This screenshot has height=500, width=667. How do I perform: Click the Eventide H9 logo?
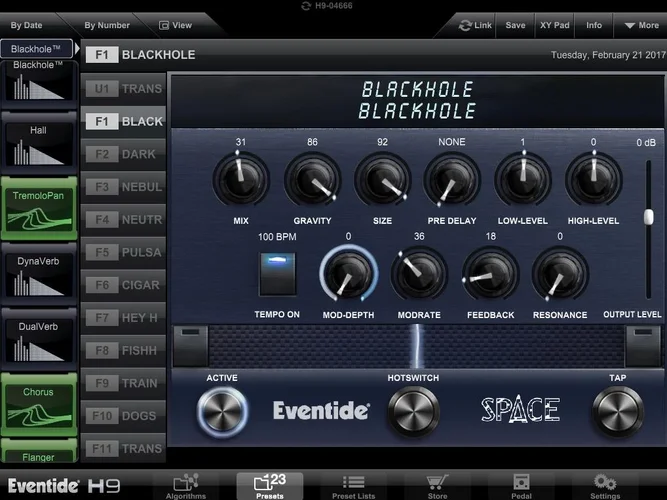point(64,486)
